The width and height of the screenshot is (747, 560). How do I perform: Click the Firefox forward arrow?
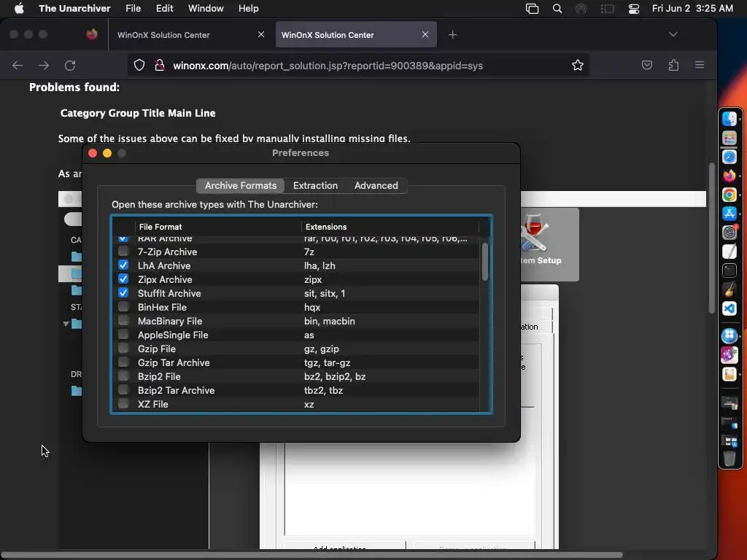pyautogui.click(x=44, y=65)
